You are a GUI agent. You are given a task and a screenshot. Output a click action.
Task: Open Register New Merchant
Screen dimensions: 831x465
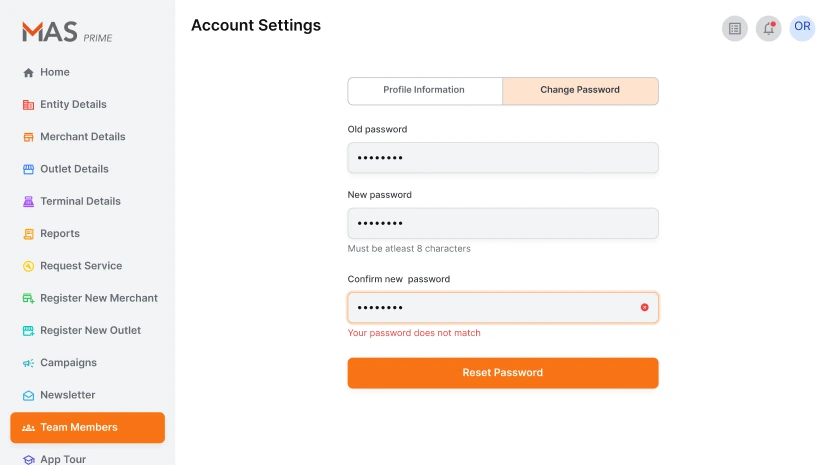pos(98,298)
